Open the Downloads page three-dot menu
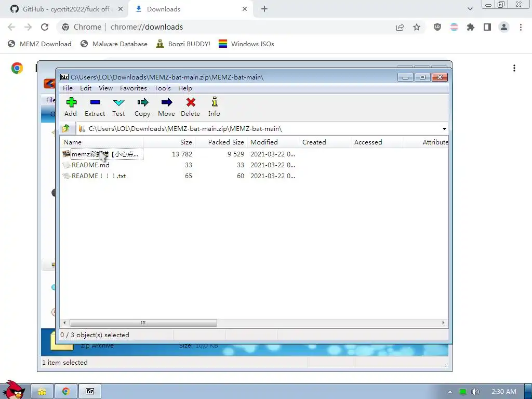532x399 pixels. tap(514, 68)
